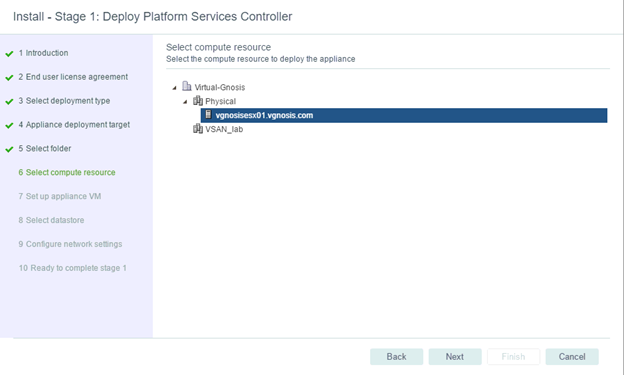Click the Virtual-Gnosis datacenter icon

[187, 86]
